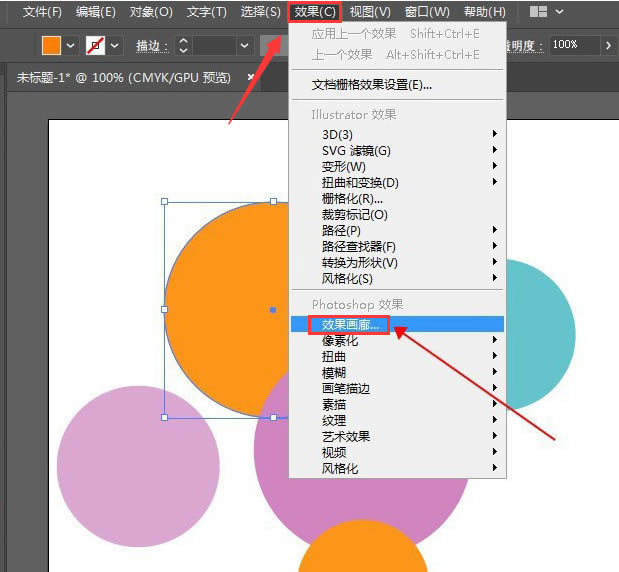Viewport: 619px width, 572px height.
Task: Open the 风格化 Photoshop effects submenu
Action: coord(398,469)
